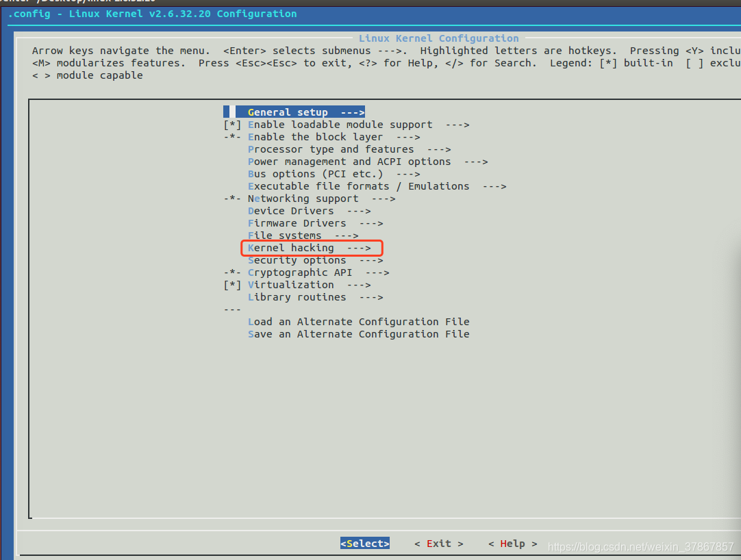Viewport: 741px width, 560px height.
Task: Open Executable file formats / Emulations
Action: click(377, 186)
